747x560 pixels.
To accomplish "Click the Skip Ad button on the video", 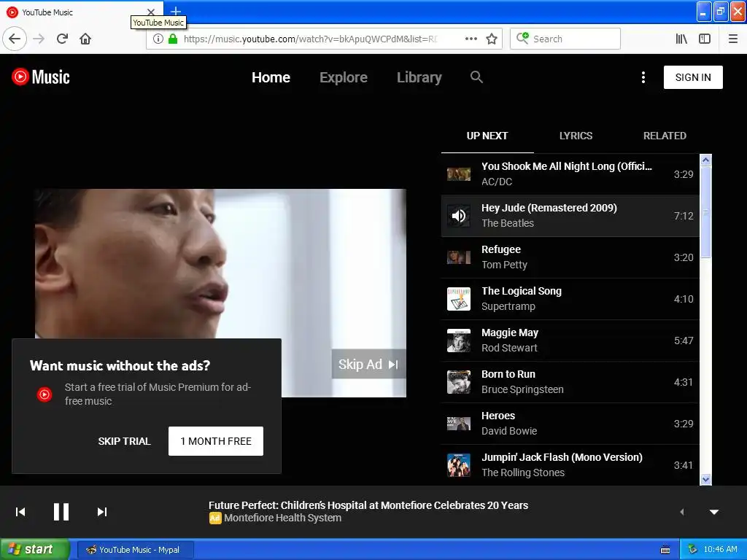I will (x=368, y=365).
